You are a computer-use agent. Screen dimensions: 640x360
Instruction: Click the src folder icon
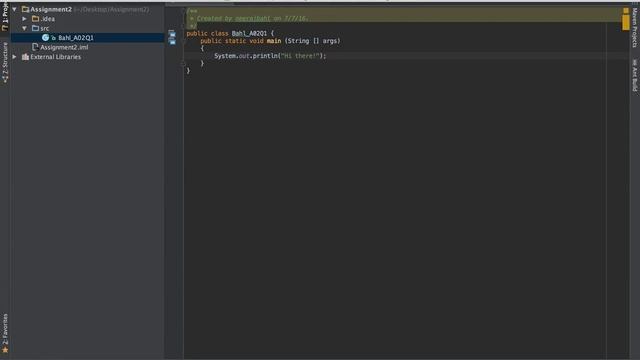click(36, 28)
